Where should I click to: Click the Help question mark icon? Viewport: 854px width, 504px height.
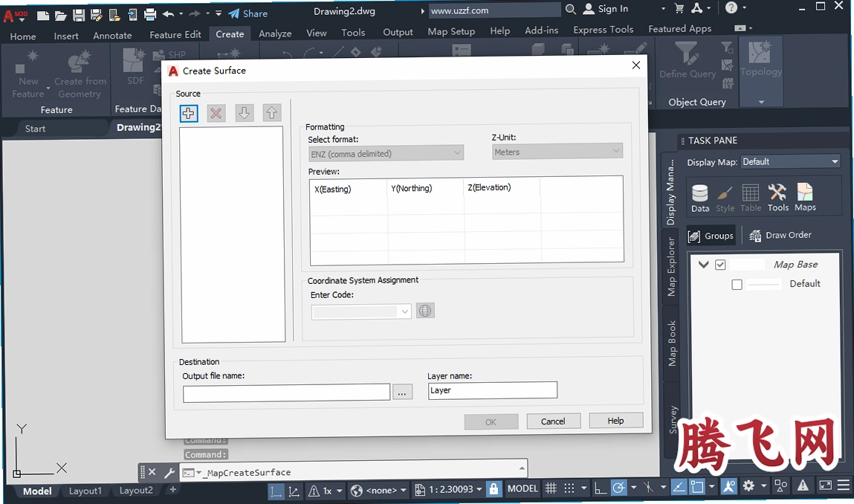point(731,7)
